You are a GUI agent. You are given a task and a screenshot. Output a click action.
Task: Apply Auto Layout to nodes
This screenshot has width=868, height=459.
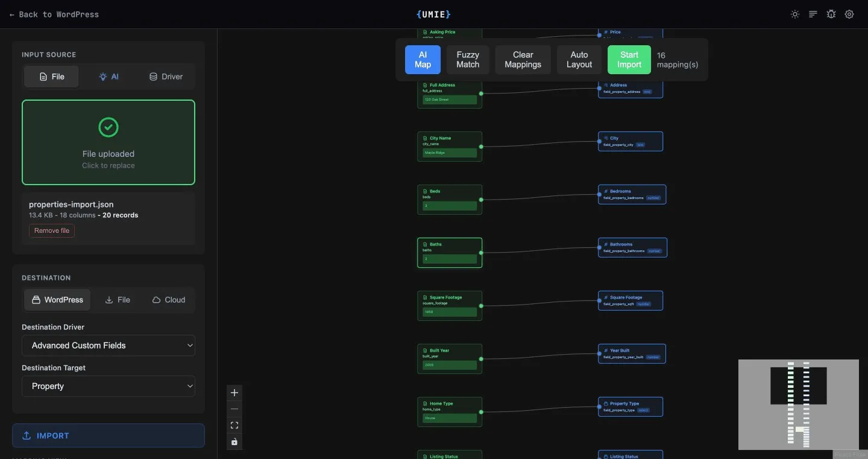click(x=579, y=60)
